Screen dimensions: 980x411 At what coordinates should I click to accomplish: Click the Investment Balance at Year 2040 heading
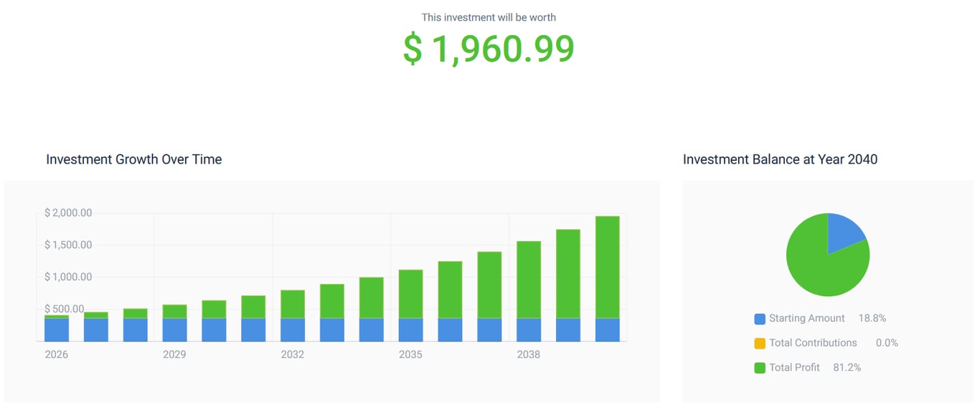[x=780, y=159]
